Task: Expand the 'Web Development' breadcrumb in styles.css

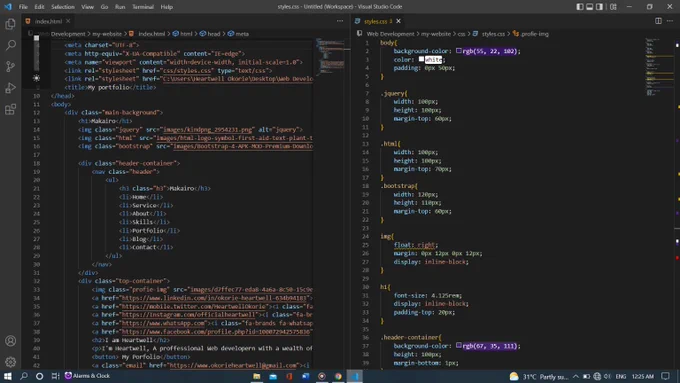Action: click(x=390, y=33)
